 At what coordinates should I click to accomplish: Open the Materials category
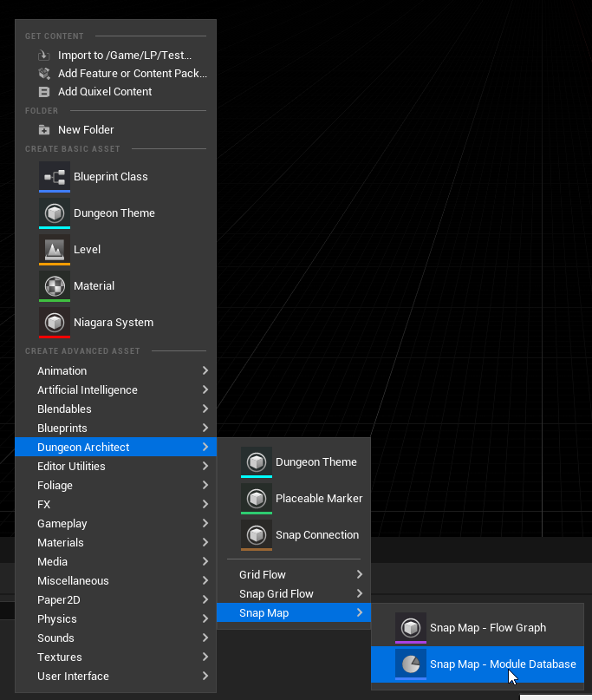point(115,542)
